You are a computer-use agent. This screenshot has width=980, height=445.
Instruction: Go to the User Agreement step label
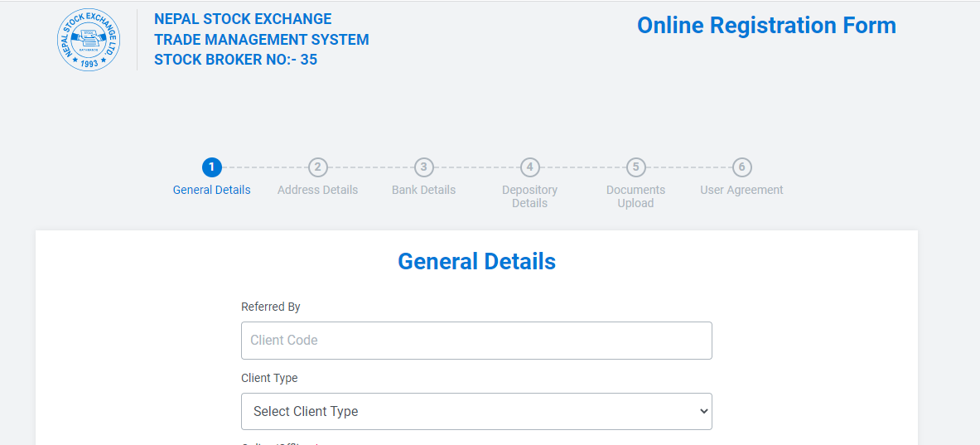tap(742, 190)
